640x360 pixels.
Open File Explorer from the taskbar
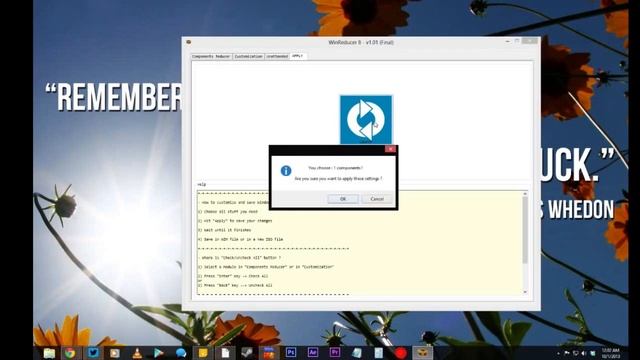tap(49, 353)
